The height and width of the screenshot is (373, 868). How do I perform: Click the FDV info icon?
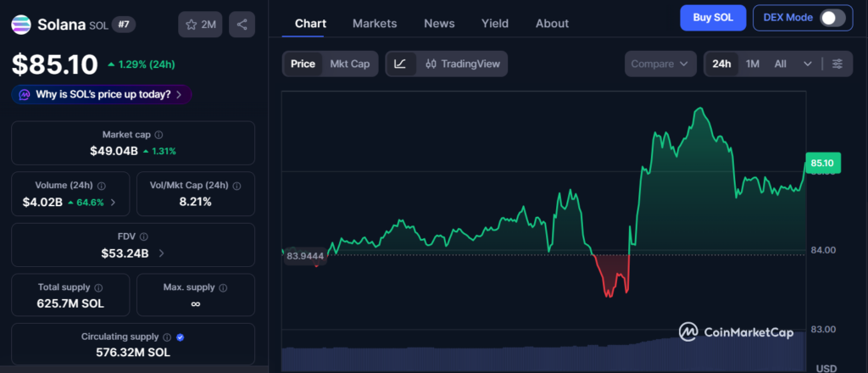pyautogui.click(x=144, y=237)
